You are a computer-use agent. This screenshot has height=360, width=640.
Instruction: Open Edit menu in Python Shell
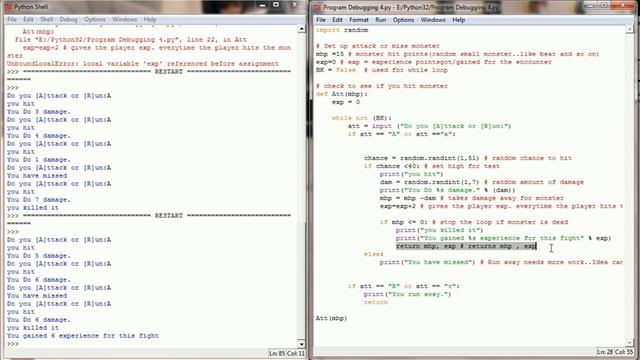click(28, 20)
